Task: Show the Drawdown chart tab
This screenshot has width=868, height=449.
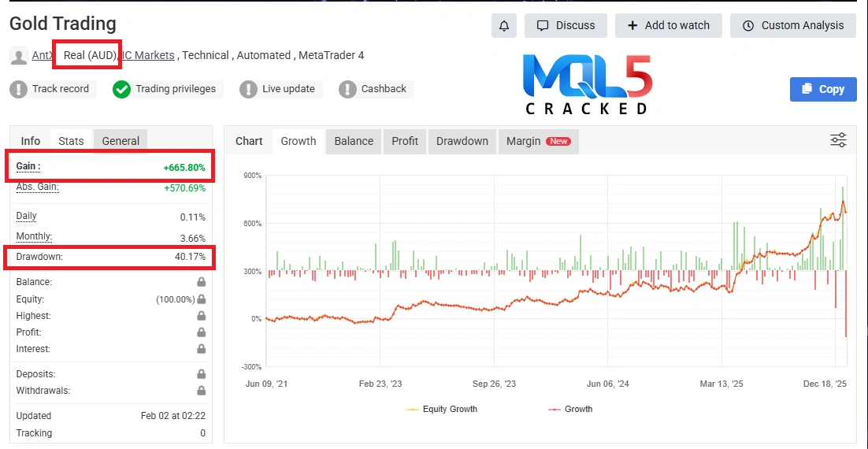Action: [463, 141]
